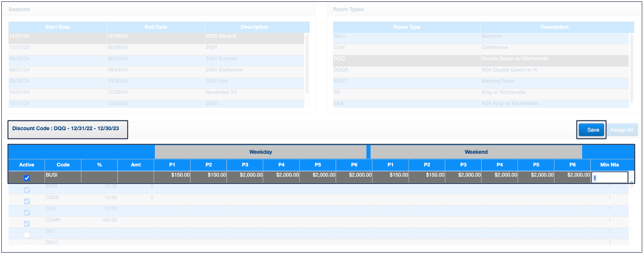Select the King w/ Kitchenette room type
The height and width of the screenshot is (254, 644).
(x=480, y=92)
